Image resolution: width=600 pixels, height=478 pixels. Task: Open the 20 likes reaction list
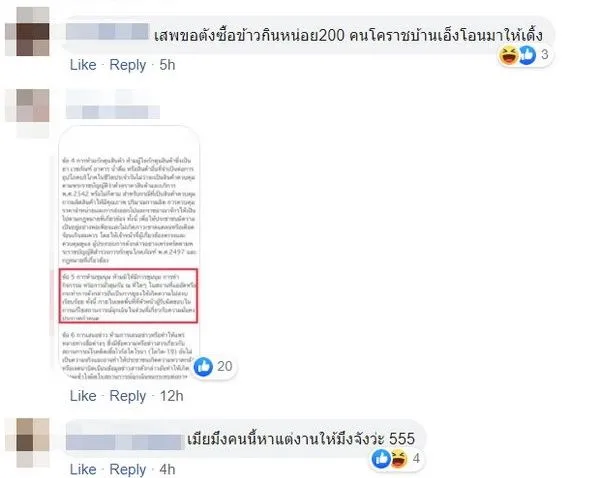(225, 366)
